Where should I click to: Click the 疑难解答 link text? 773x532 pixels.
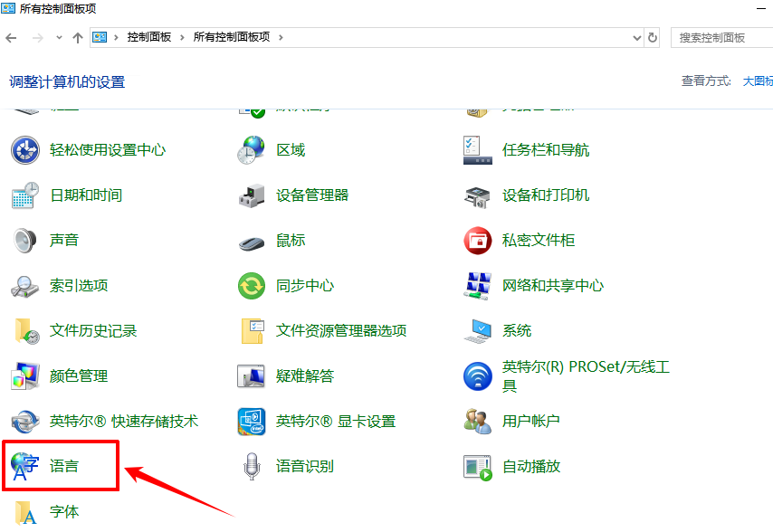point(305,375)
